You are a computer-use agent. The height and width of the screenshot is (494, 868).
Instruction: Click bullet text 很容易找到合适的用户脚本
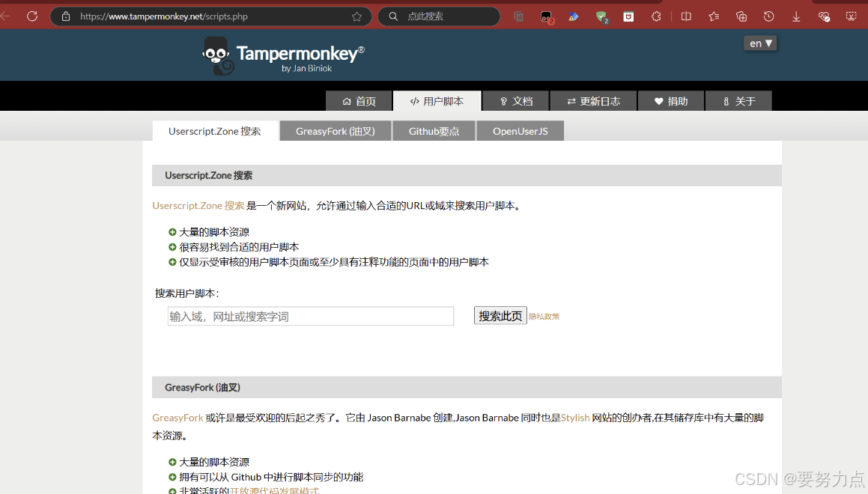point(239,247)
